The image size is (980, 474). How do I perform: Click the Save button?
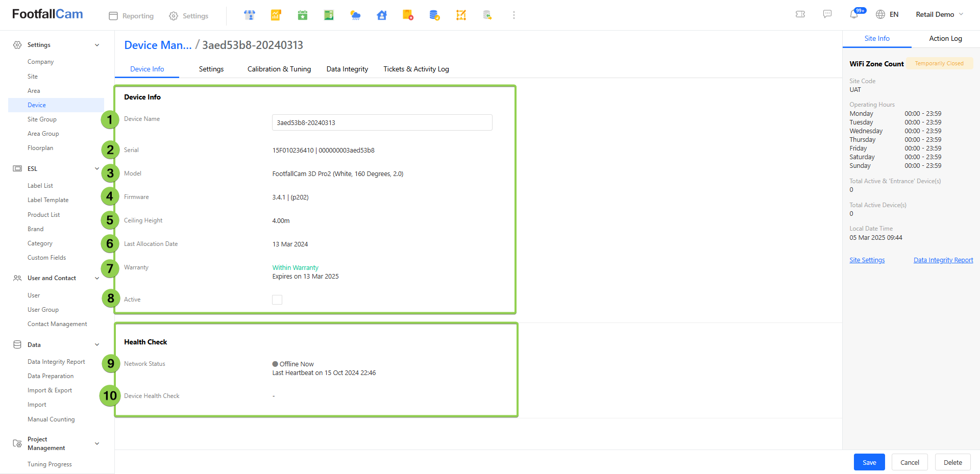(x=869, y=462)
